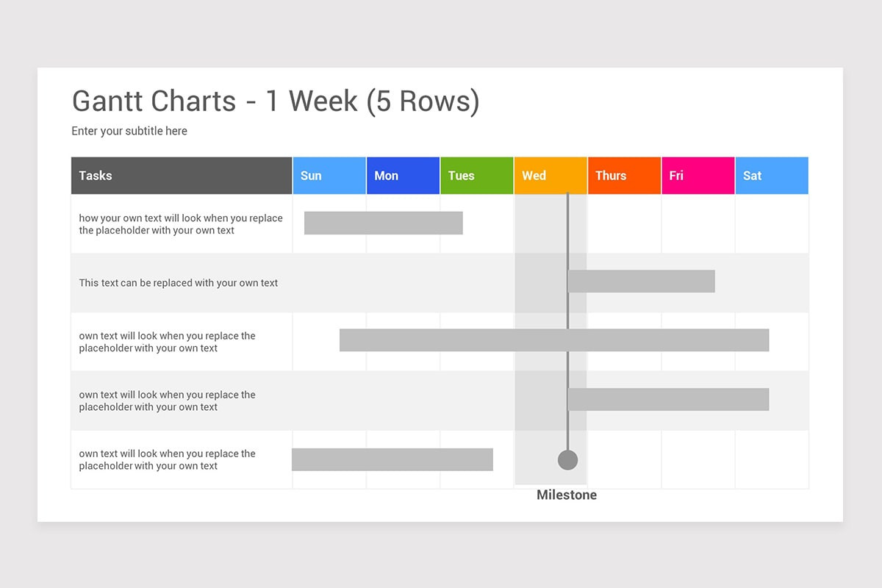Select the Wed orange header cell
This screenshot has width=882, height=588.
[x=551, y=176]
